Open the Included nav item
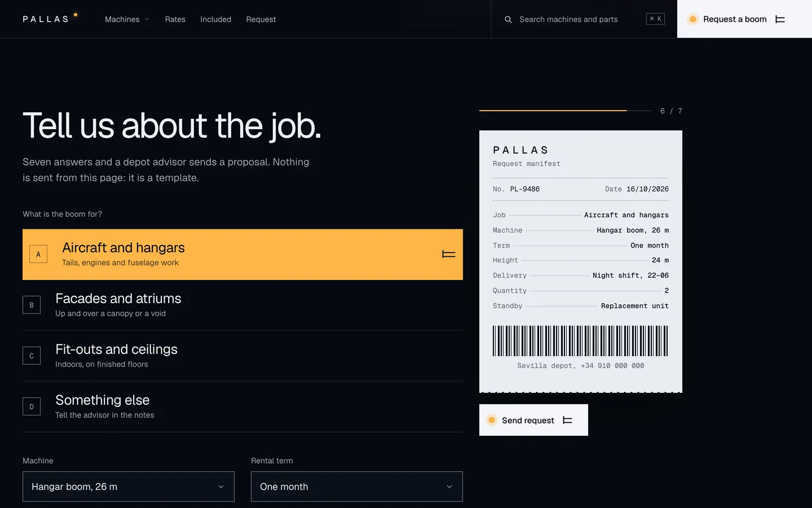812x508 pixels. pos(216,19)
